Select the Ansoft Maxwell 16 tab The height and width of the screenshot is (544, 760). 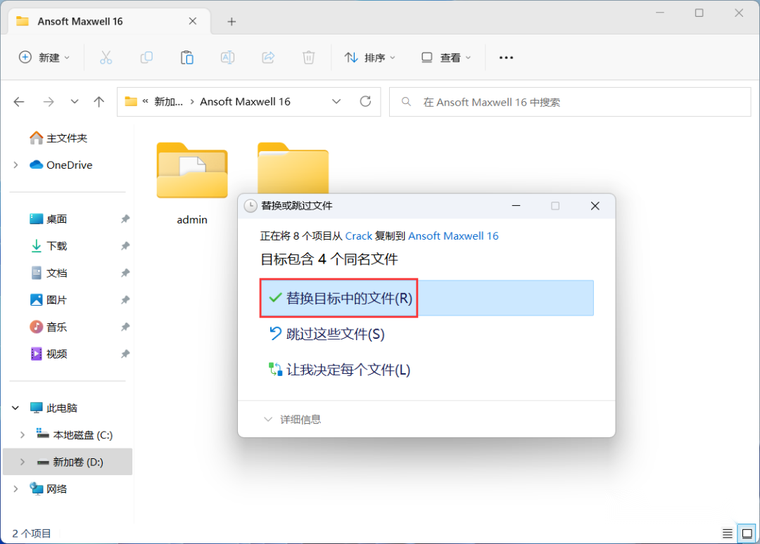pyautogui.click(x=110, y=21)
